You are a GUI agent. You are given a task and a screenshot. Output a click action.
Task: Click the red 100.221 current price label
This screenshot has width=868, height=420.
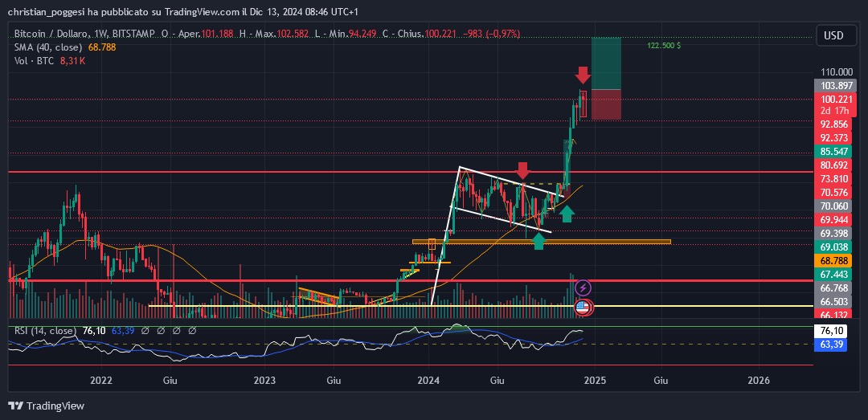835,100
